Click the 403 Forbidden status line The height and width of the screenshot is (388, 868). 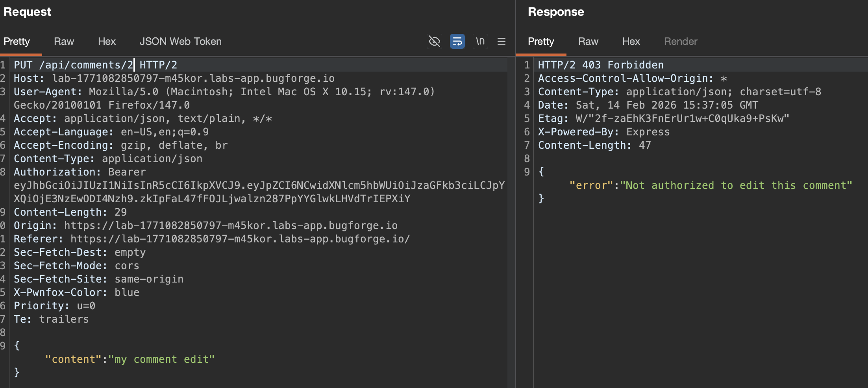(x=600, y=65)
